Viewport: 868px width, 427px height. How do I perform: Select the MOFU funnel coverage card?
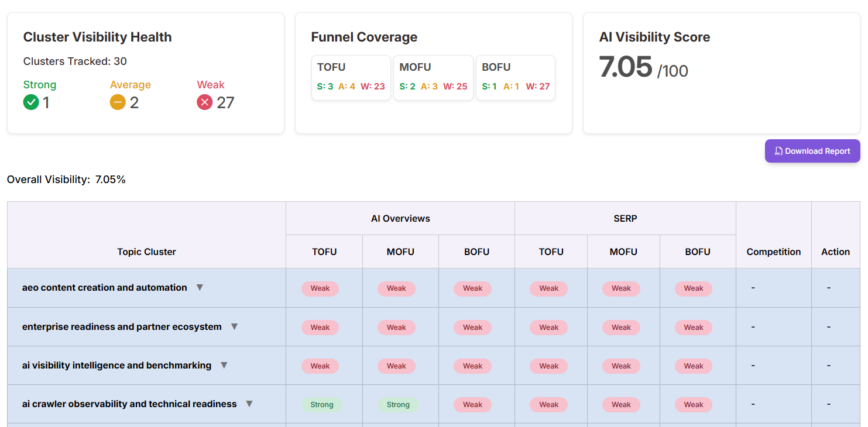(x=433, y=78)
